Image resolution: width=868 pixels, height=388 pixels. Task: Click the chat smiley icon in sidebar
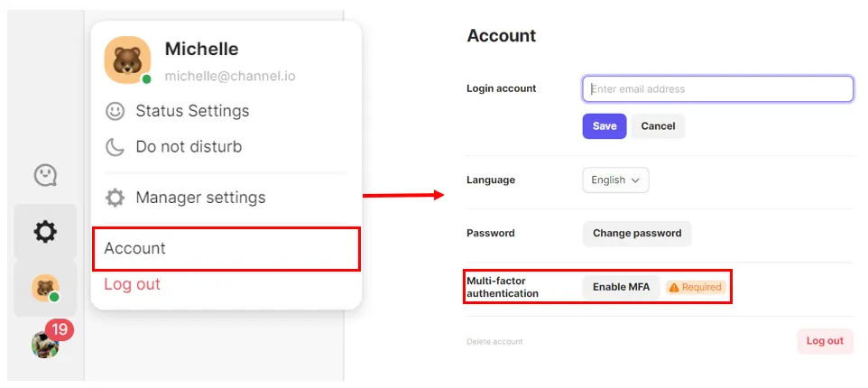(x=45, y=175)
